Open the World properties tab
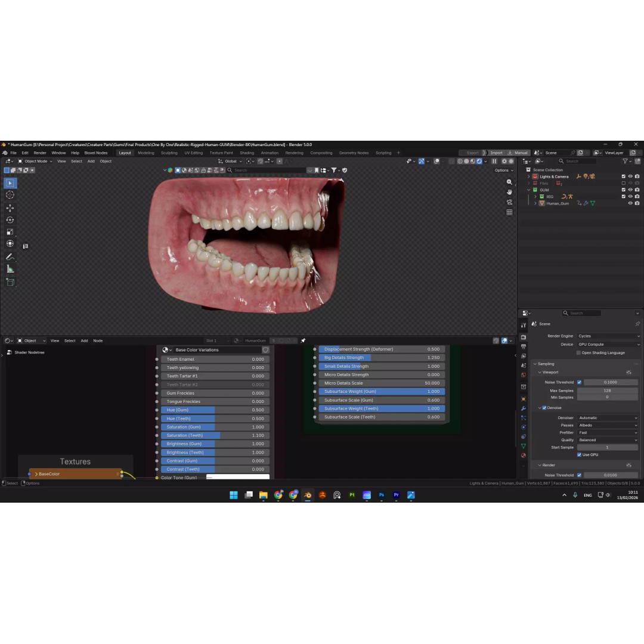 tap(524, 375)
